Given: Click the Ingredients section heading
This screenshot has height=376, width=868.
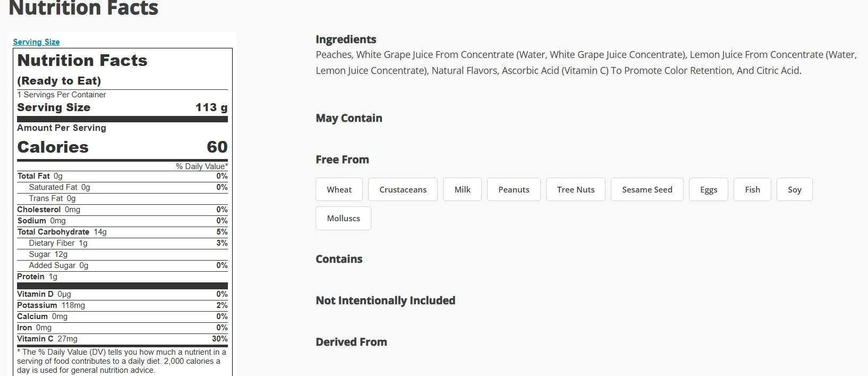Looking at the screenshot, I should pos(346,39).
